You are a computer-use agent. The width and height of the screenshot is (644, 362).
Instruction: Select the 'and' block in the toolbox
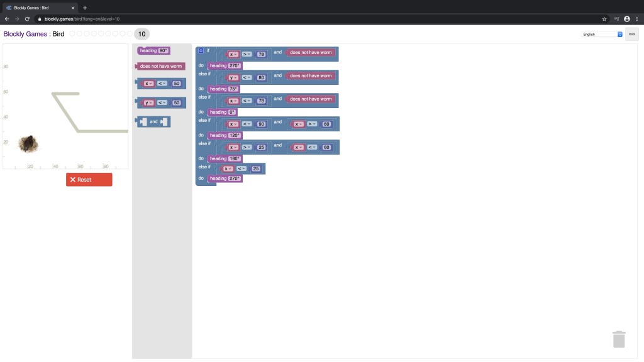point(153,121)
